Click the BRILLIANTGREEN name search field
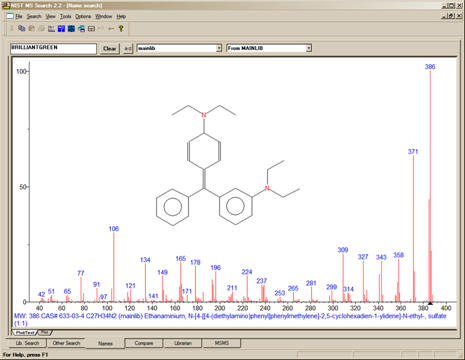Image resolution: width=465 pixels, height=360 pixels. click(x=53, y=48)
